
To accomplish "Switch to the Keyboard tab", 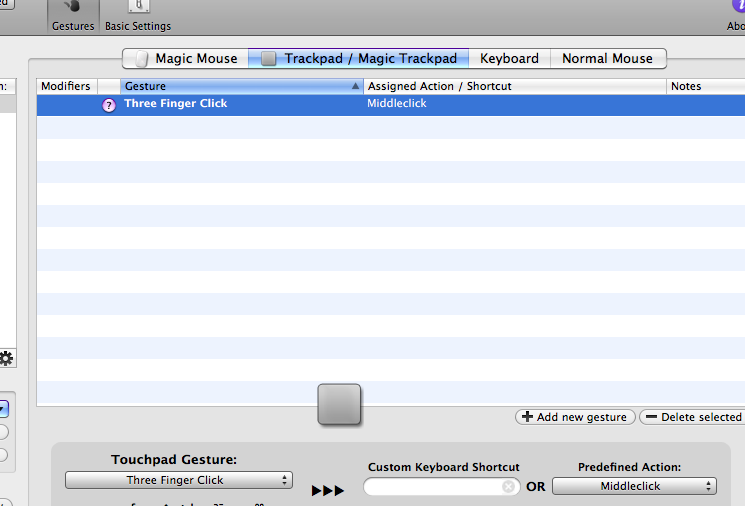I will (x=509, y=58).
